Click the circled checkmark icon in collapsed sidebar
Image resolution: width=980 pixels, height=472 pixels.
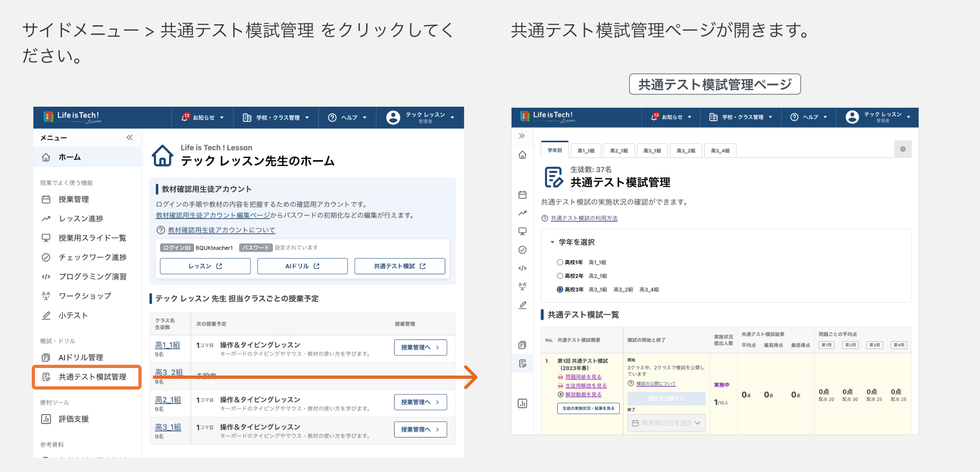pyautogui.click(x=522, y=249)
